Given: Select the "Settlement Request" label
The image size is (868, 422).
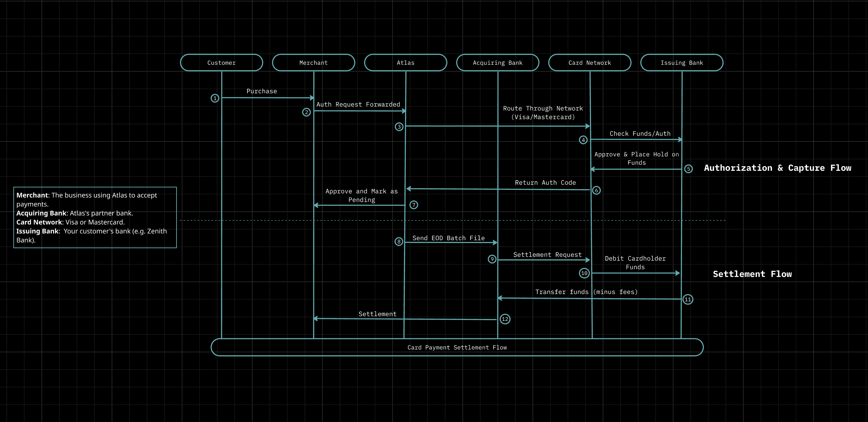Looking at the screenshot, I should (x=547, y=254).
